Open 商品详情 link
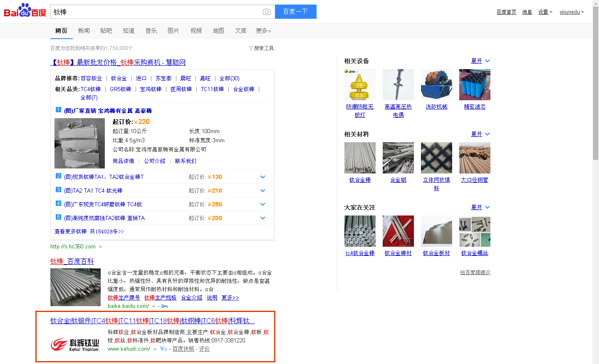This screenshot has width=599, height=364. [x=123, y=161]
